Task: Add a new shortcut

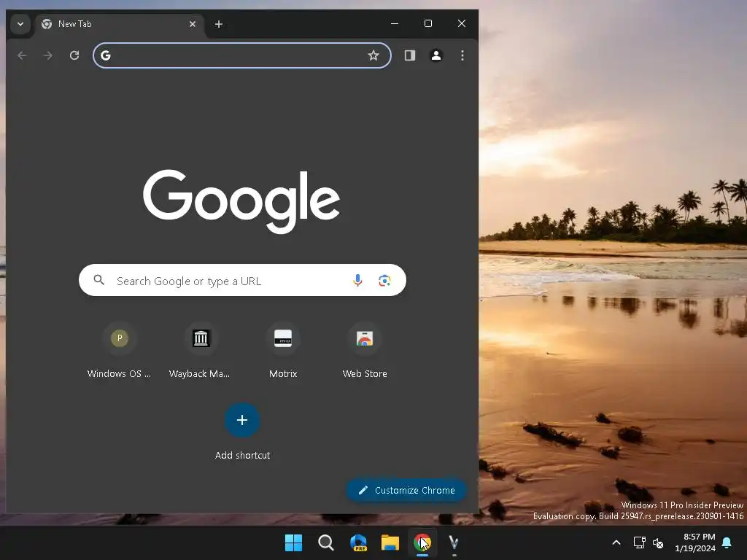Action: point(242,432)
